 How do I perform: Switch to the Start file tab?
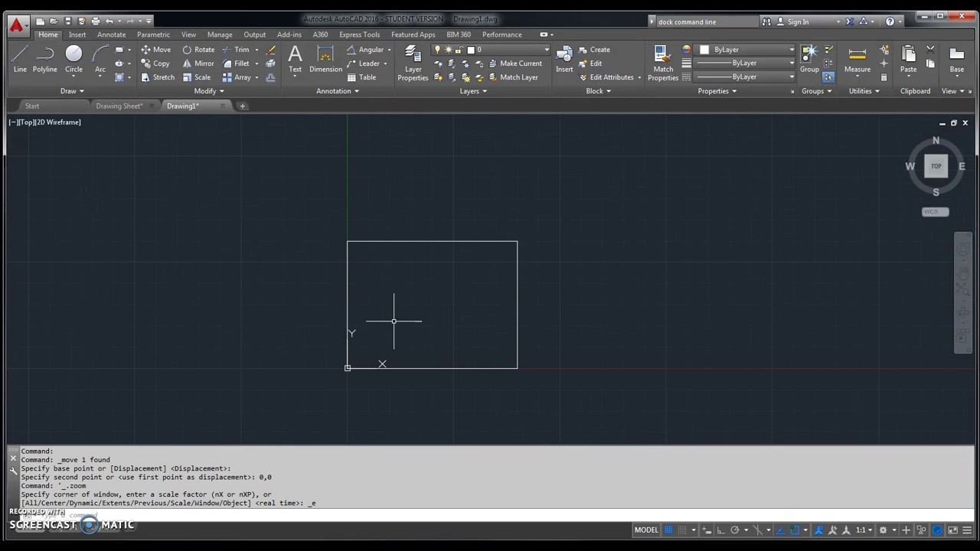[x=31, y=106]
